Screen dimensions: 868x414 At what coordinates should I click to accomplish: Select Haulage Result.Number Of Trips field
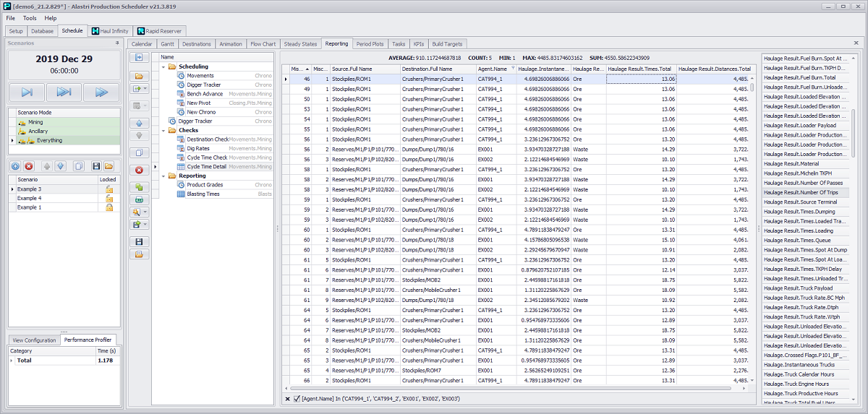point(800,192)
